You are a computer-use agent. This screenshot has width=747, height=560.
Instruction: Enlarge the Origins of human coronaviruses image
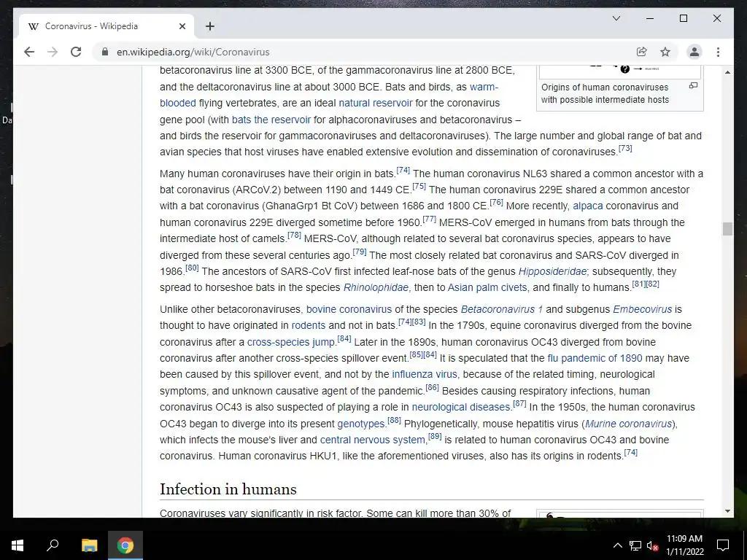point(693,86)
